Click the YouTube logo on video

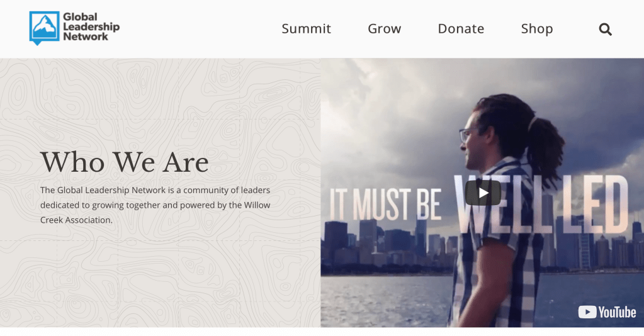tap(607, 312)
